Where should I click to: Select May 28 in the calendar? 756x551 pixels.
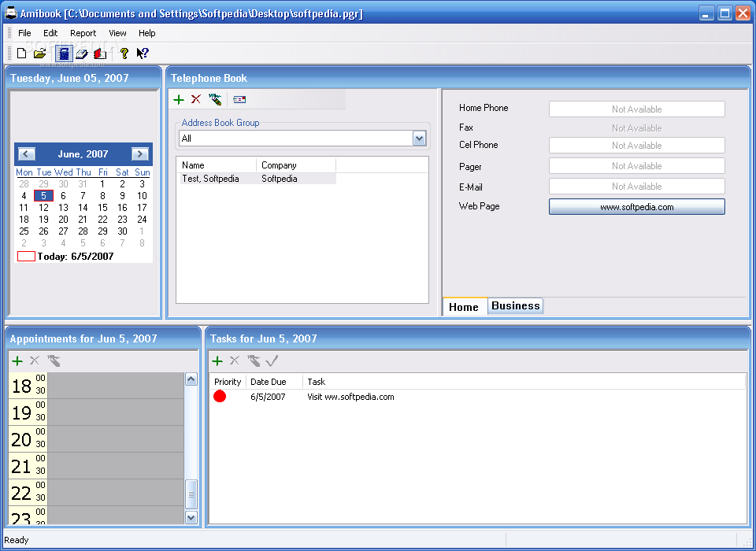coord(24,183)
